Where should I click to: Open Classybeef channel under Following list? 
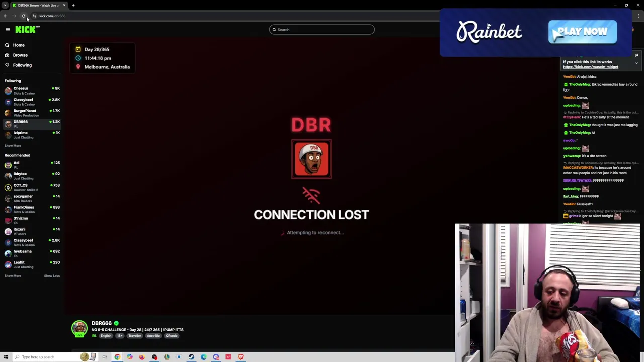click(32, 102)
